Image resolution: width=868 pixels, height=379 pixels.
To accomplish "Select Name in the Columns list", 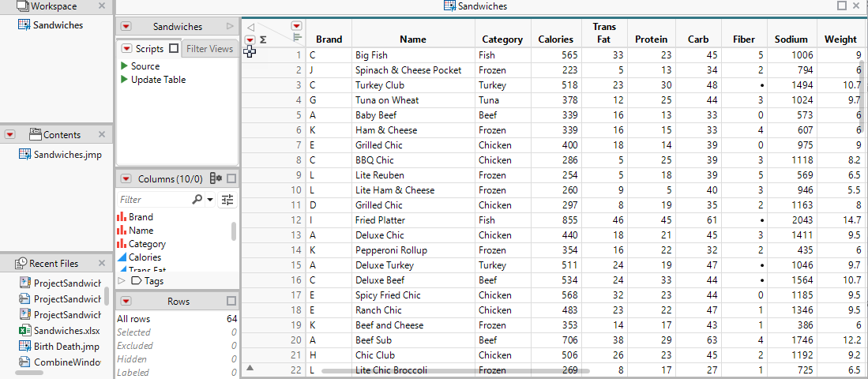I will [x=141, y=231].
